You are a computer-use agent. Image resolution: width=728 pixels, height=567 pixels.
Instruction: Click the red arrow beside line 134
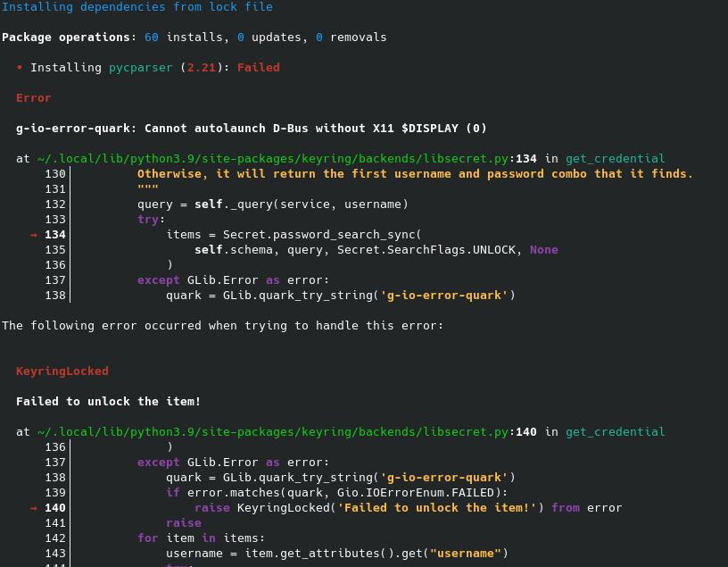(33, 235)
